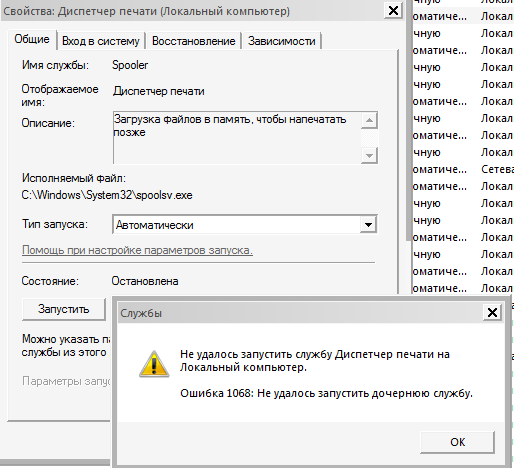Image resolution: width=514 pixels, height=468 pixels.
Task: Switch to the Вход в систему tab
Action: 101,41
